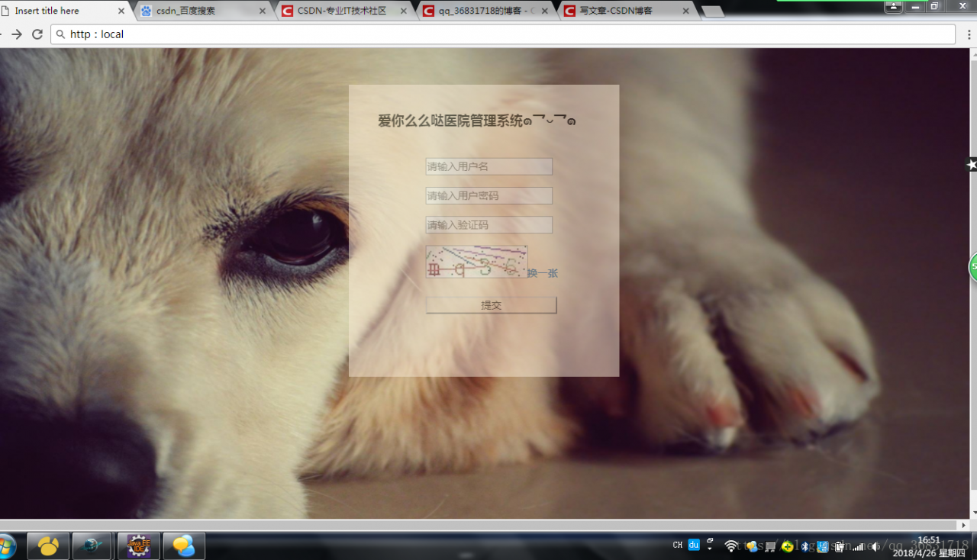
Task: Close the 'Insert title here' tab
Action: pos(121,11)
